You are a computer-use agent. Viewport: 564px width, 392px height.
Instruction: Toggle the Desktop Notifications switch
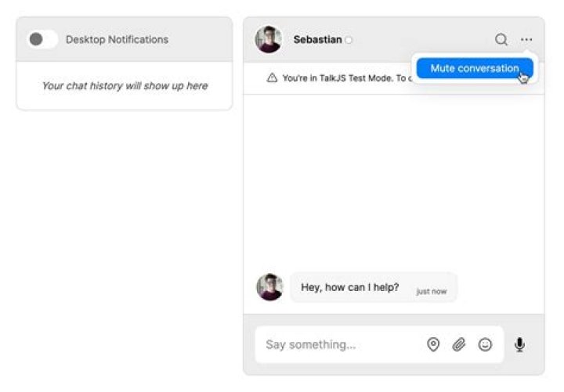[x=43, y=39]
